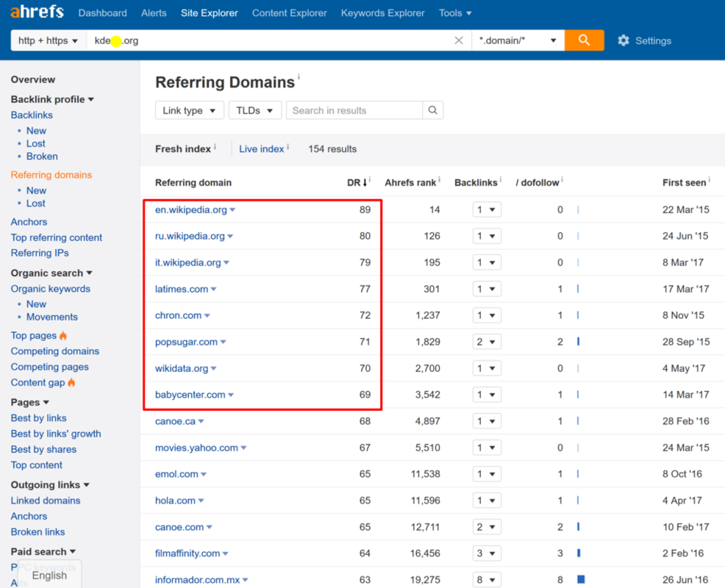Open Referring IPs in sidebar
725x588 pixels.
pos(40,253)
